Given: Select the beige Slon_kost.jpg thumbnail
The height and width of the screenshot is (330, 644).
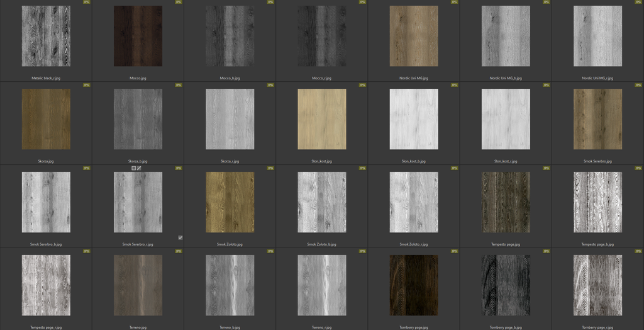Looking at the screenshot, I should pos(322,119).
